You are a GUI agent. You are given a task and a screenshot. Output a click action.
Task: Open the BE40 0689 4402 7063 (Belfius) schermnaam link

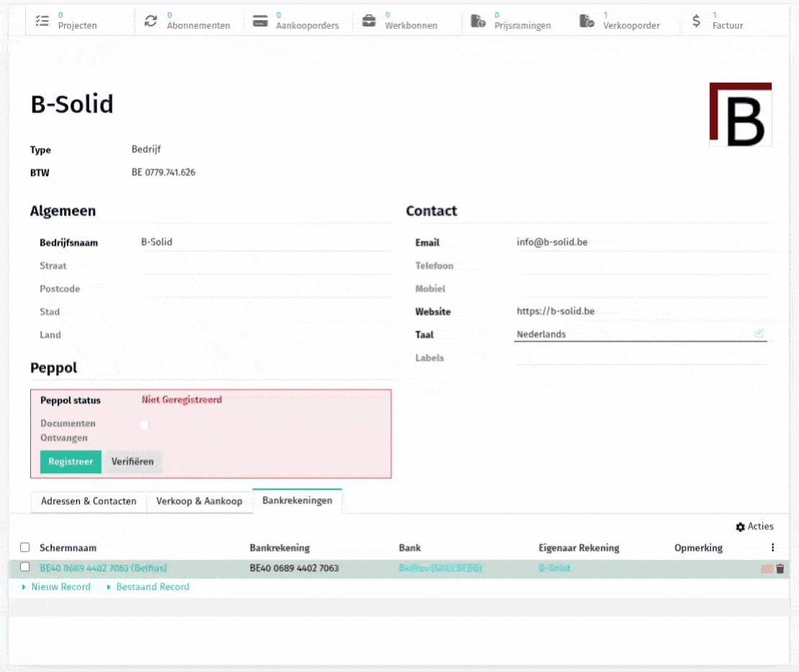coord(104,568)
